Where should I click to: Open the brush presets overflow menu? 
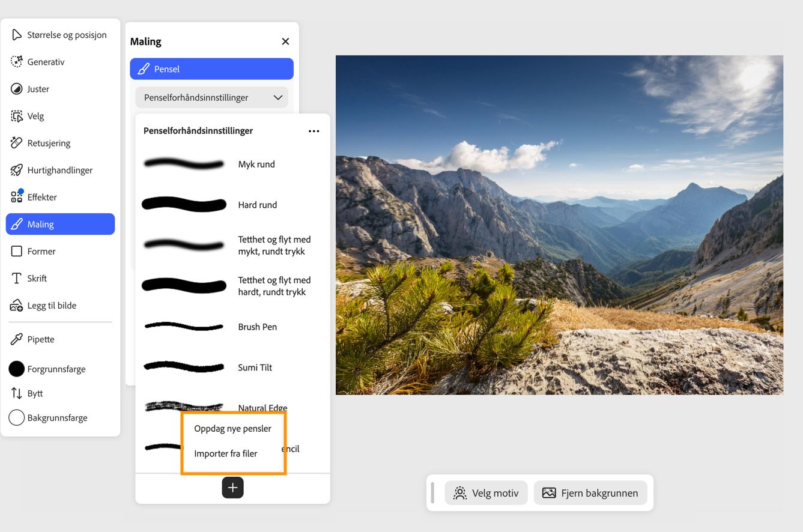(x=314, y=131)
